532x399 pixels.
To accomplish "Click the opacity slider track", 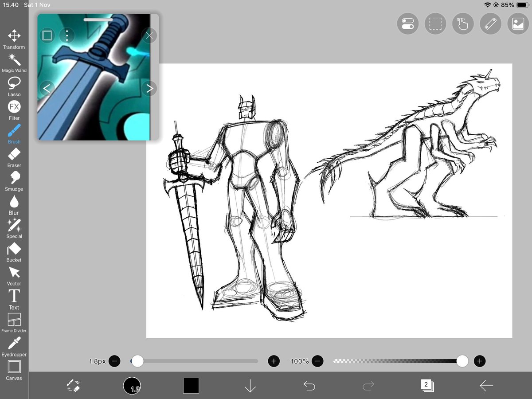I will click(x=399, y=361).
